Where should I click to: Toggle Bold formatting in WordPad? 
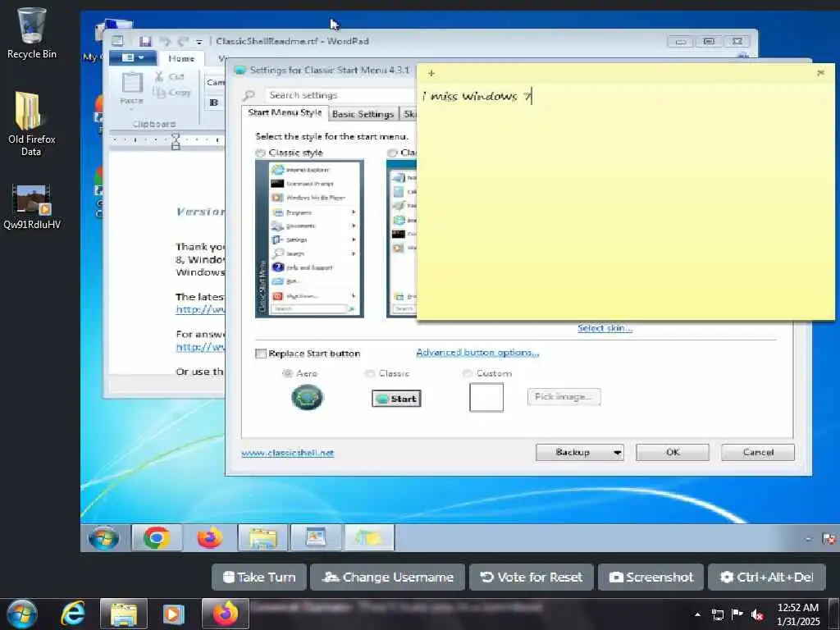point(214,103)
